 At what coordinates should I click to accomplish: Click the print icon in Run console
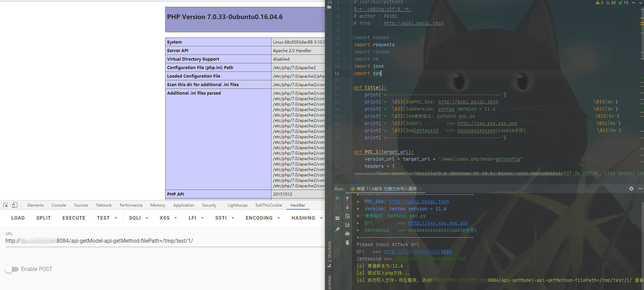pyautogui.click(x=347, y=234)
